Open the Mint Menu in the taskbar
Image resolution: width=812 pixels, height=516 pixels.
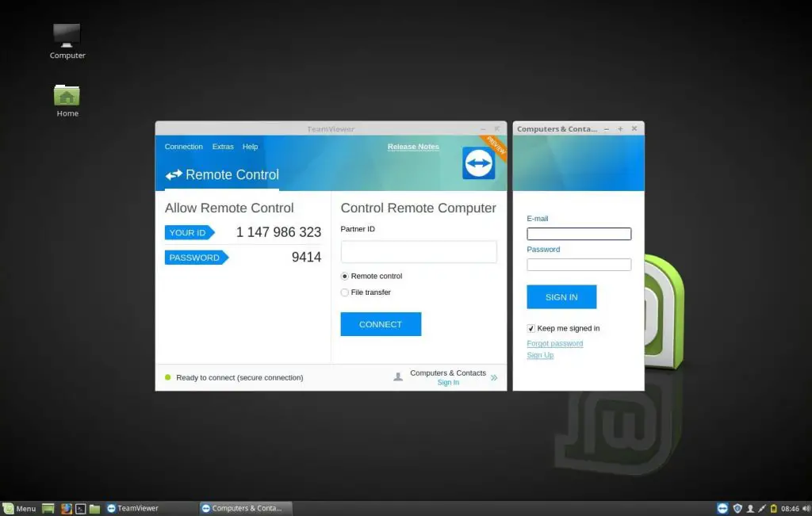[19, 508]
